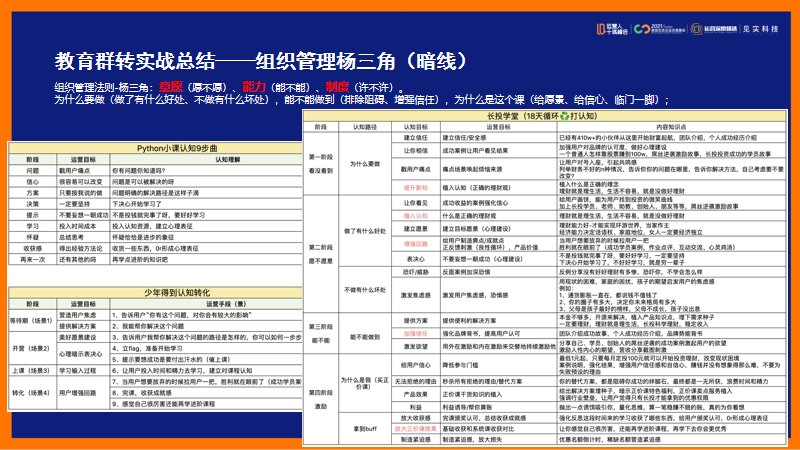Click the red word 能力
The image size is (800, 450).
pyautogui.click(x=254, y=87)
